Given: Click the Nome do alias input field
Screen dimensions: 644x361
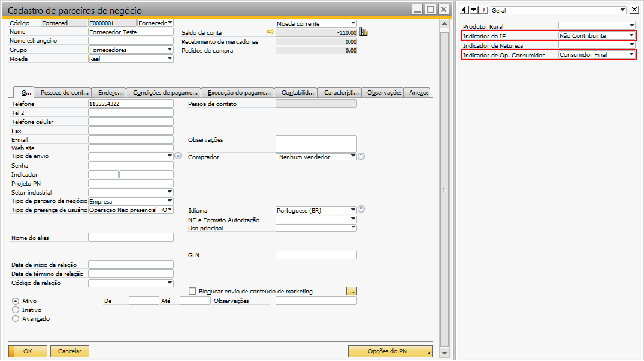Looking at the screenshot, I should coord(131,238).
